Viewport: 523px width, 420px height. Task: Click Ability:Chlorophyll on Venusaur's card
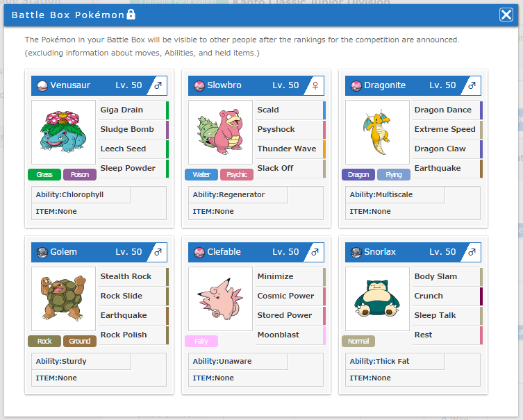point(81,194)
